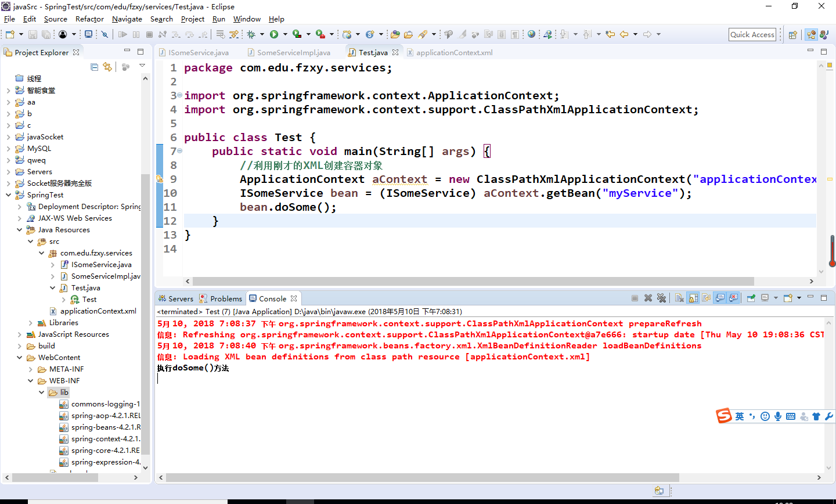Click the Open Console icon

[x=788, y=298]
